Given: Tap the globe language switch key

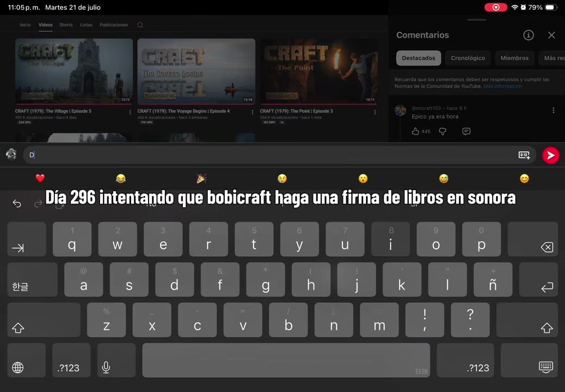Looking at the screenshot, I should click(x=26, y=360).
